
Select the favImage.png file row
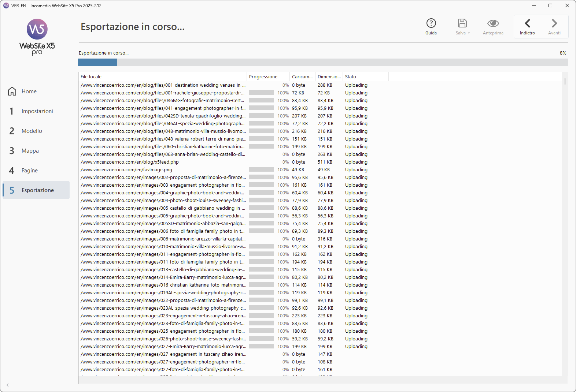click(126, 170)
